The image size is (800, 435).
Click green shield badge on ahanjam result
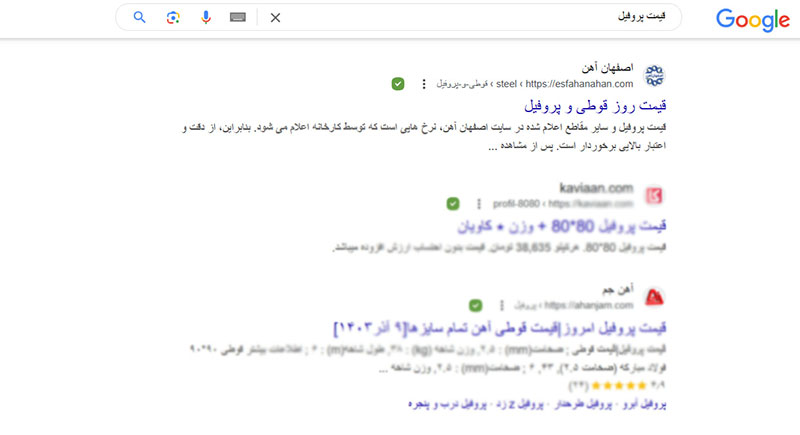tap(476, 305)
